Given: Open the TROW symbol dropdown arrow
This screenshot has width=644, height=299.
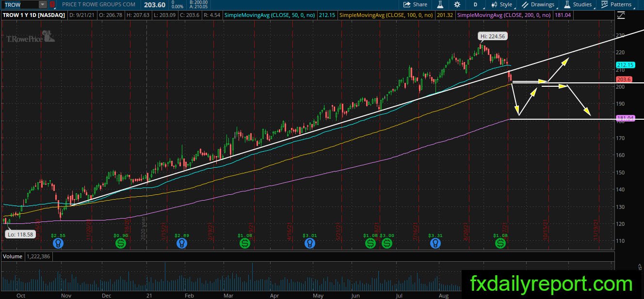Looking at the screenshot, I should tap(43, 4).
